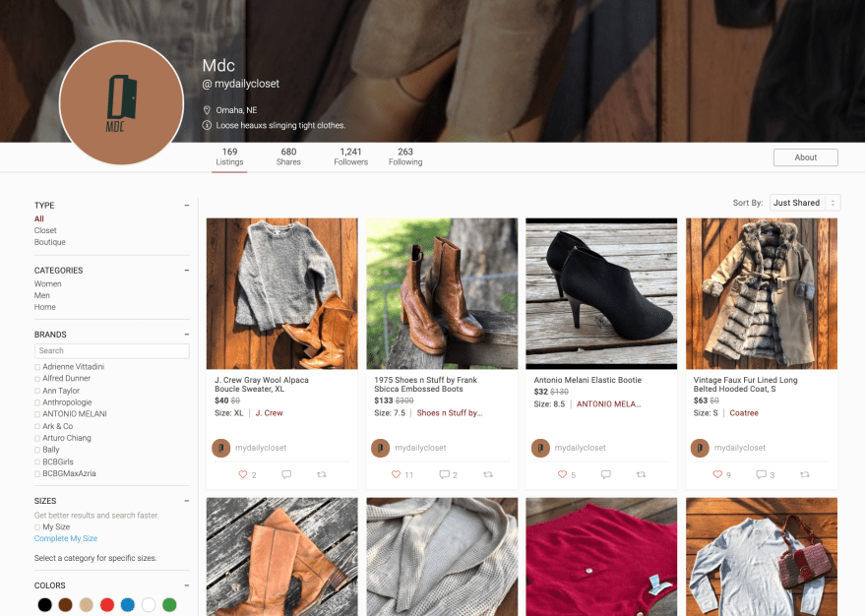Enable the My Size checkbox
Screen dimensions: 865x616
click(x=37, y=527)
